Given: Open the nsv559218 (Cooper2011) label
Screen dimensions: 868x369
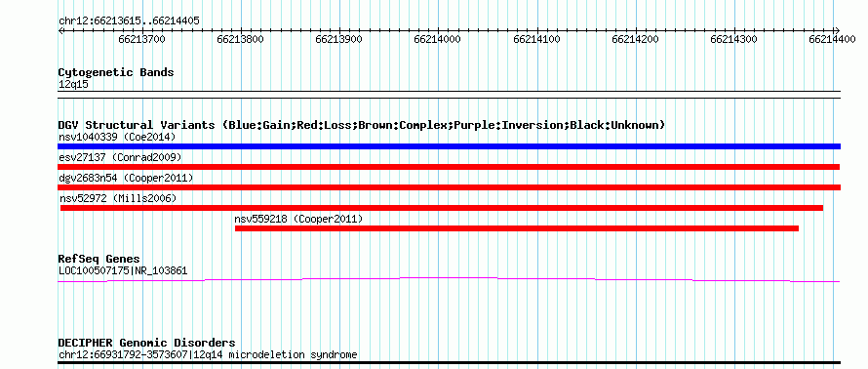Looking at the screenshot, I should coord(298,219).
